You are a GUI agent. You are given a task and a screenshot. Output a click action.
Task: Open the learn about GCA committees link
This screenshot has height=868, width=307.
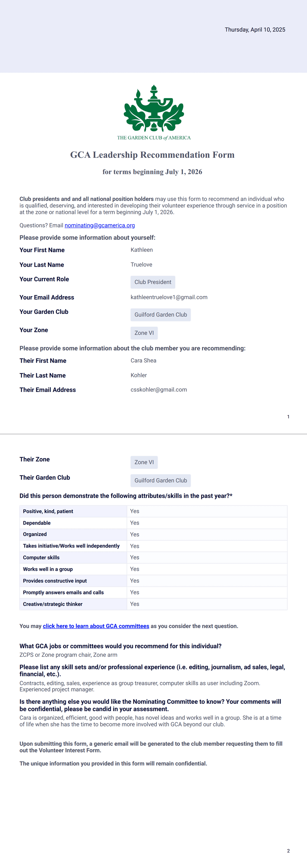point(96,626)
